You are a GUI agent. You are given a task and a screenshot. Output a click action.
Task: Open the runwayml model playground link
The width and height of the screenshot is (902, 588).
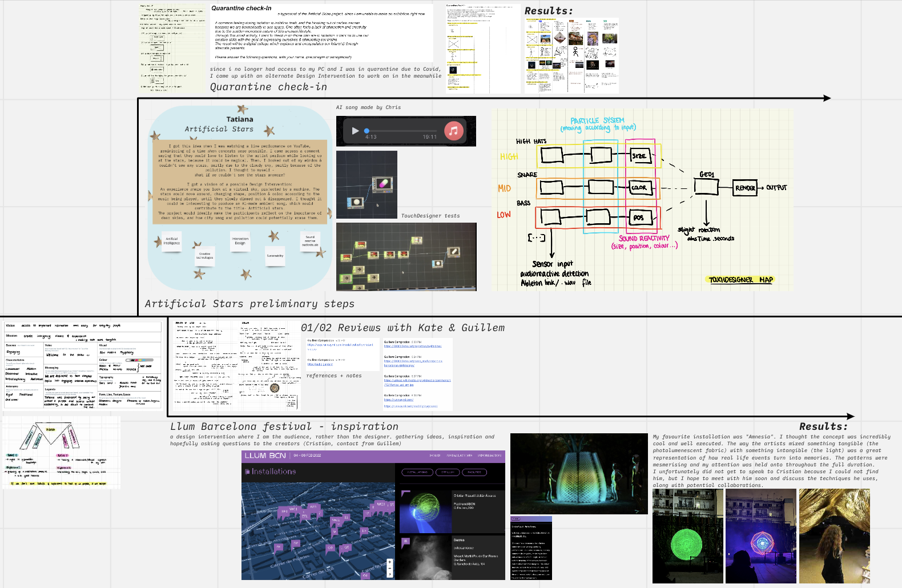tap(411, 406)
